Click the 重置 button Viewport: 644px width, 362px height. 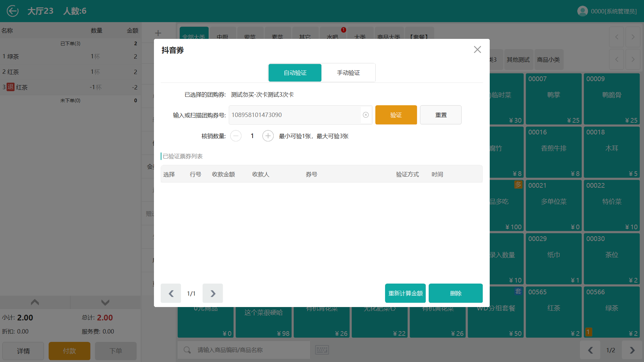[441, 115]
